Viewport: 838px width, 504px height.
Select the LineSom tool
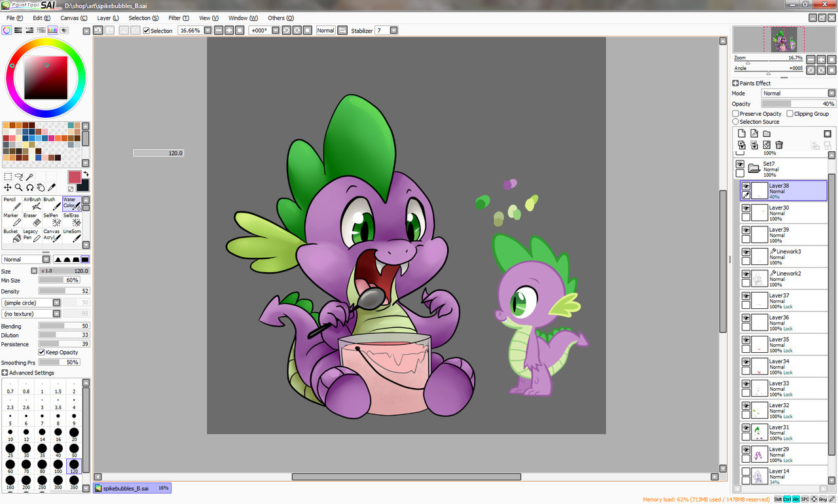(x=72, y=235)
